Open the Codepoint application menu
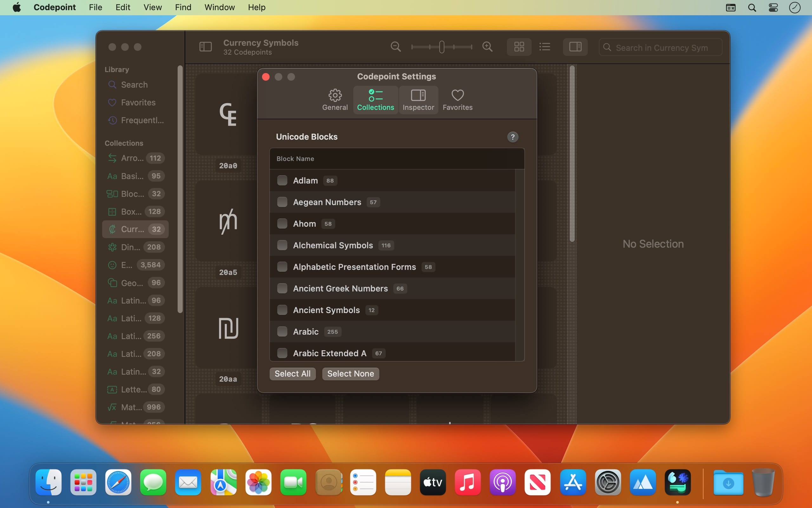The width and height of the screenshot is (812, 508). [55, 7]
